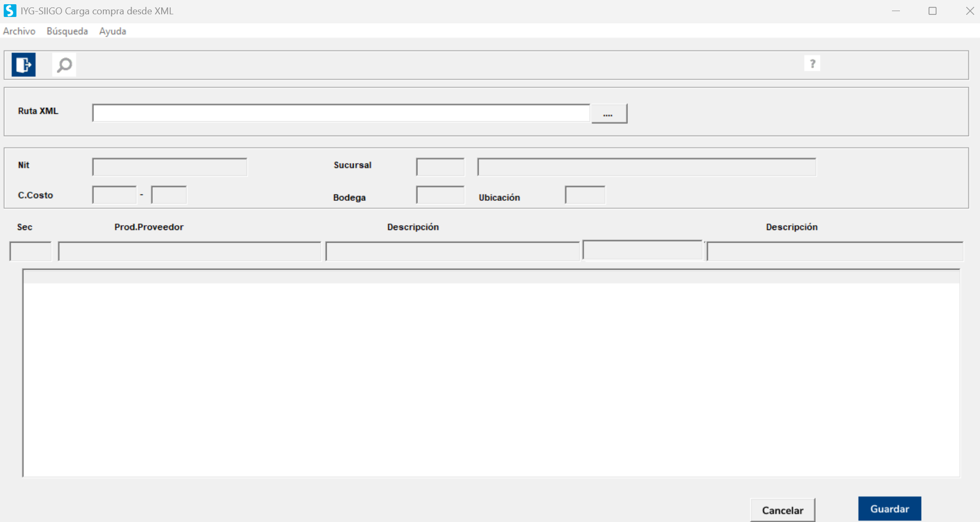Viewport: 980px width, 522px height.
Task: Select the first C.Costo field
Action: tap(114, 195)
